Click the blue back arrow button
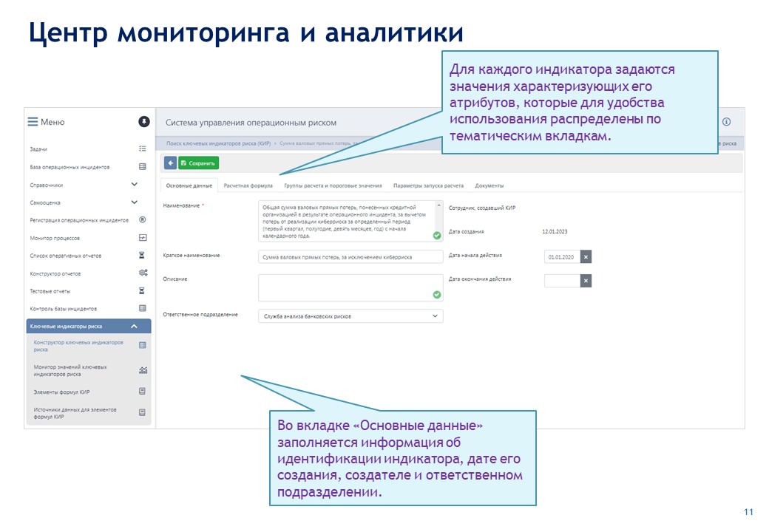Image resolution: width=769 pixels, height=532 pixels. (170, 163)
